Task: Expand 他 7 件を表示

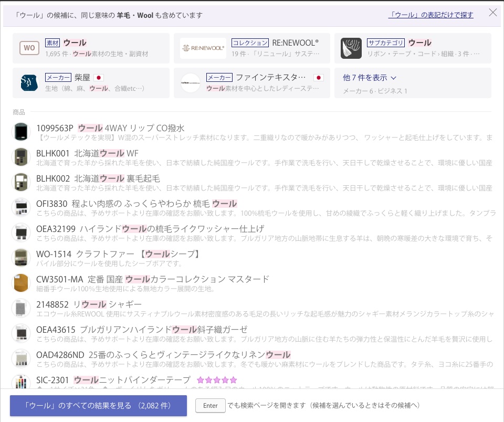Action: click(x=413, y=83)
